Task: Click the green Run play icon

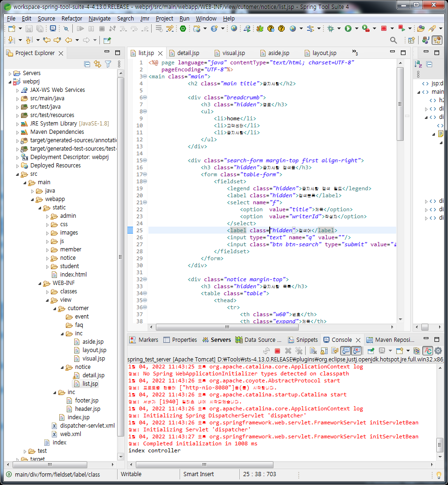Action: pyautogui.click(x=348, y=29)
